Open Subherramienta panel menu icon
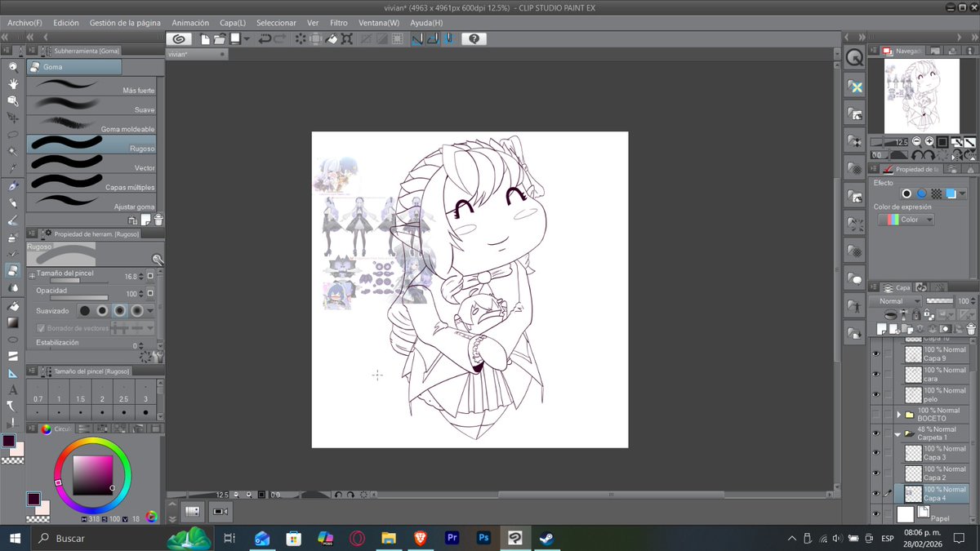The width and height of the screenshot is (980, 551). [33, 51]
